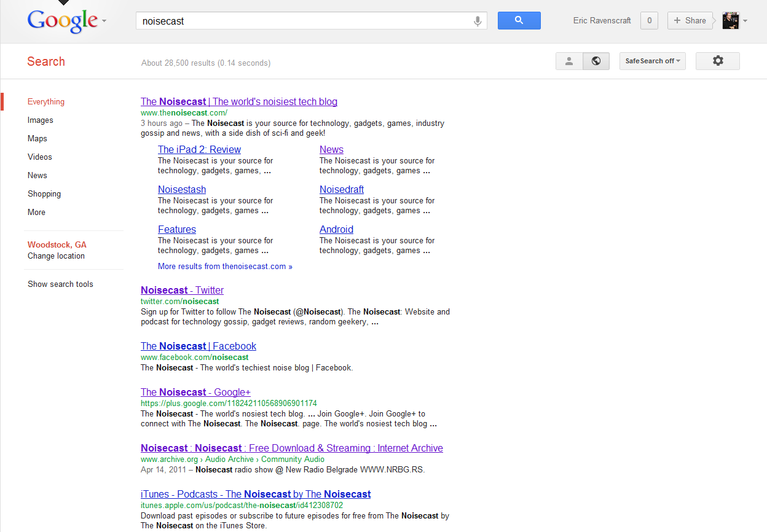This screenshot has height=532, width=767.
Task: Open the gear settings options
Action: click(x=718, y=61)
